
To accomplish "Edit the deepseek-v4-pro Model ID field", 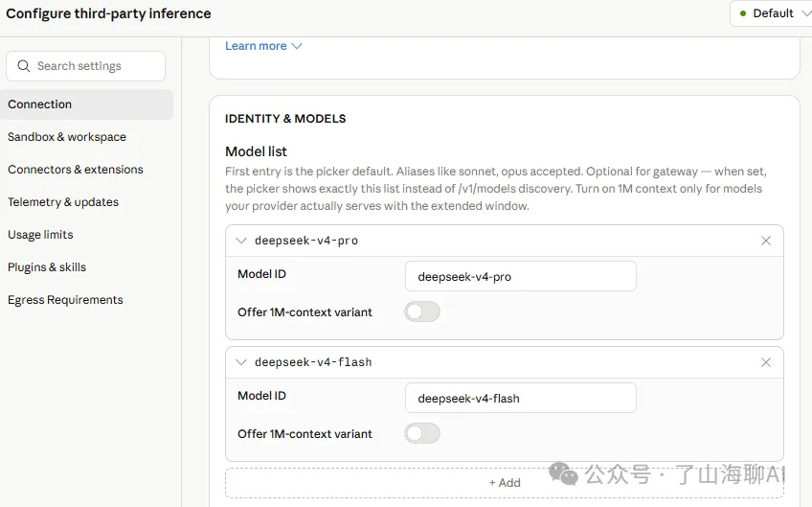I will [521, 276].
